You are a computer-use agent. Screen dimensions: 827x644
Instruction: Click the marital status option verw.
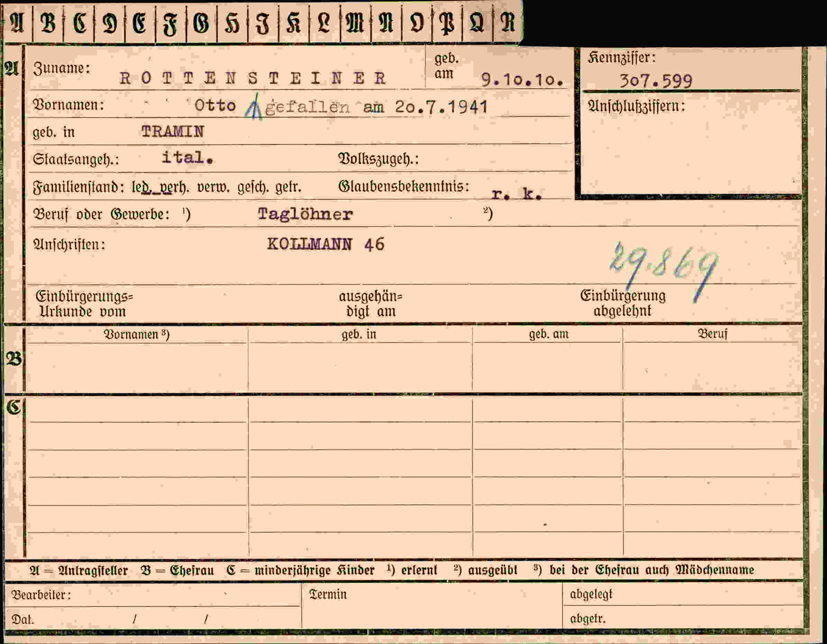pos(213,188)
